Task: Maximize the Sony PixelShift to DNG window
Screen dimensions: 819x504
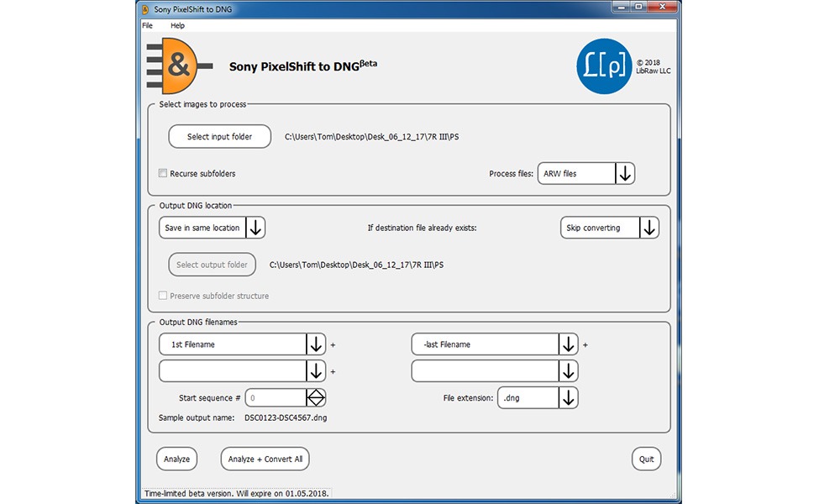Action: click(638, 7)
